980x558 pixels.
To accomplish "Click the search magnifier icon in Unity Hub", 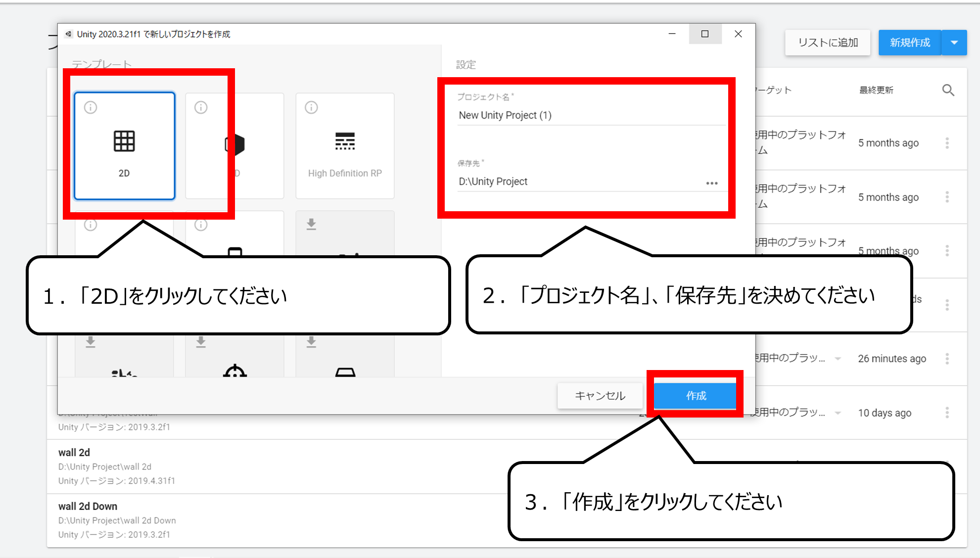I will [948, 90].
